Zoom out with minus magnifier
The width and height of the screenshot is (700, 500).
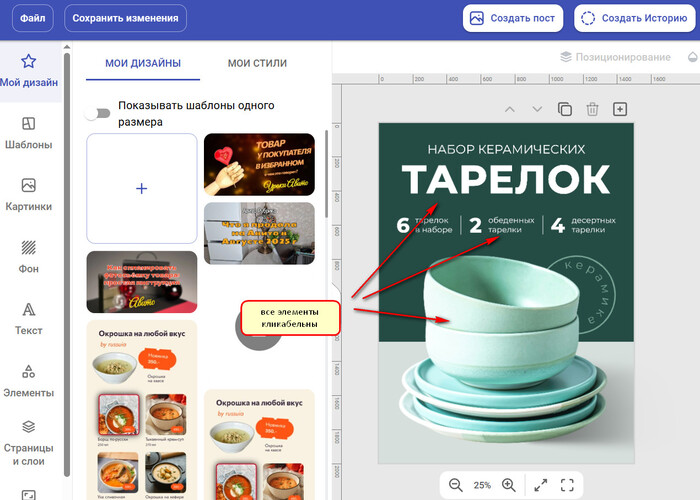point(456,485)
